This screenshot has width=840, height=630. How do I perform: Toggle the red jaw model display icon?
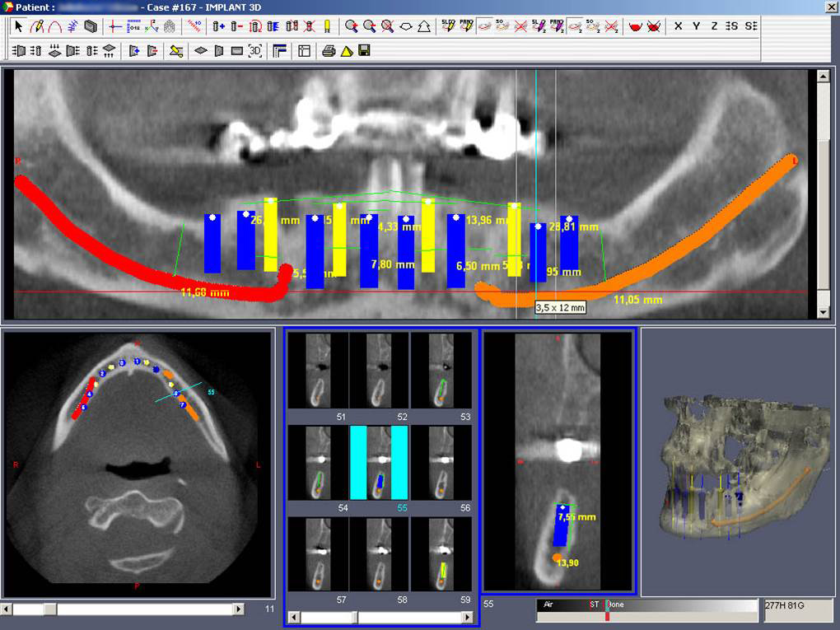pos(635,26)
